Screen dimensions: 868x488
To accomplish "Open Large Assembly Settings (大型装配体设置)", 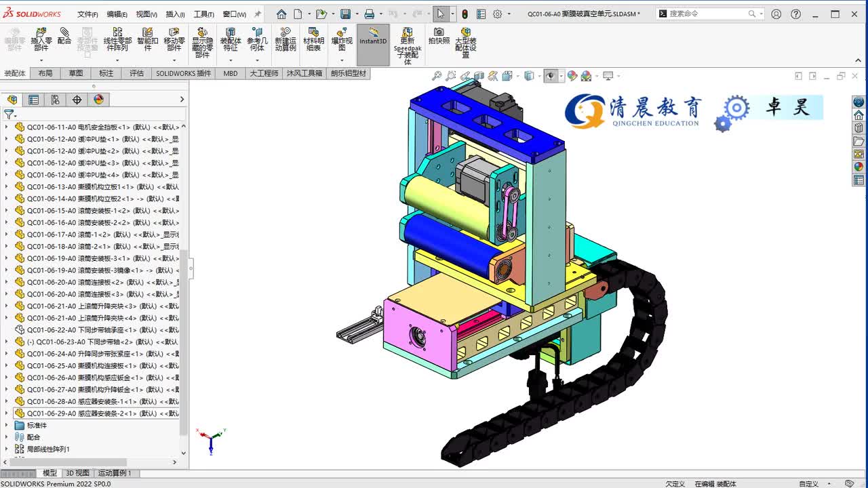I will pyautogui.click(x=465, y=42).
